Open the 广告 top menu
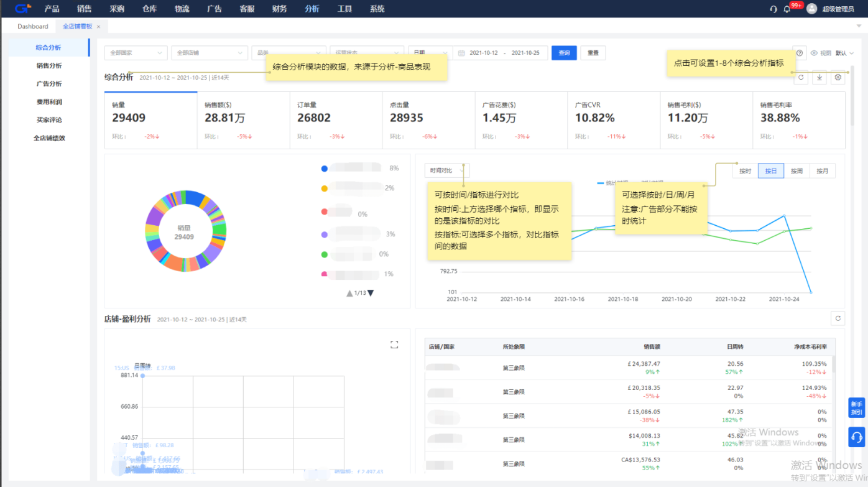The width and height of the screenshot is (868, 487). click(214, 9)
